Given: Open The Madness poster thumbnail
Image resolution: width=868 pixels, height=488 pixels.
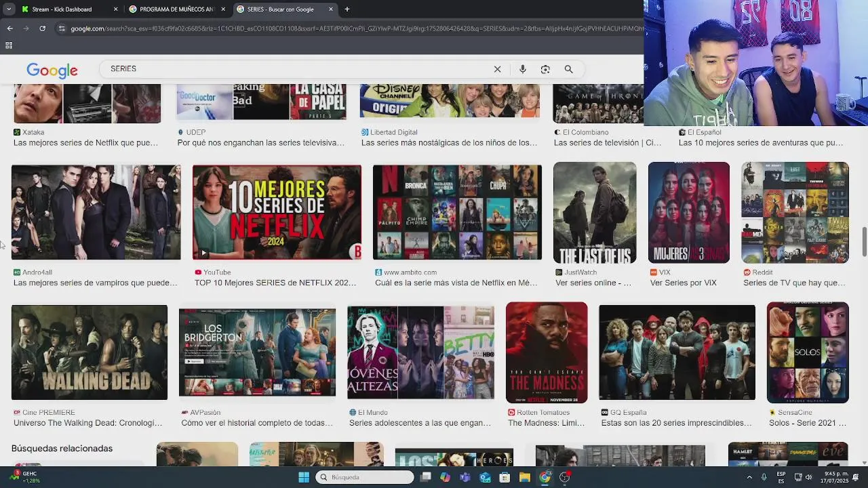Looking at the screenshot, I should click(547, 352).
